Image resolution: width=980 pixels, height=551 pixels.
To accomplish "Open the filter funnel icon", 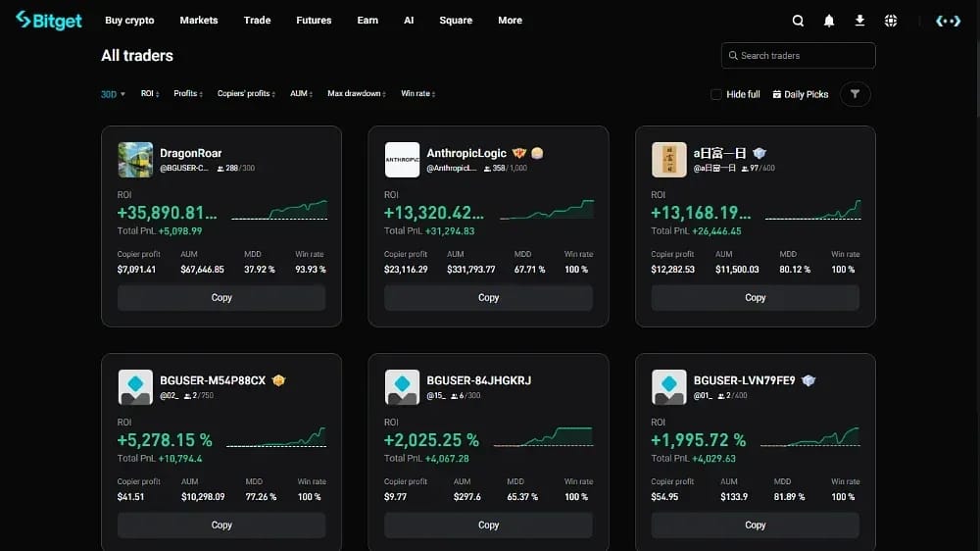I will click(855, 94).
